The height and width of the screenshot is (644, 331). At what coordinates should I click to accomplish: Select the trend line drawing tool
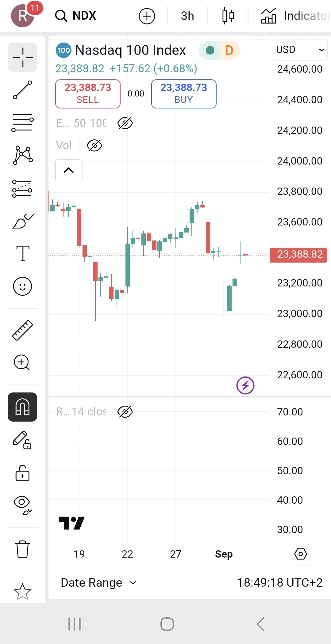(22, 90)
